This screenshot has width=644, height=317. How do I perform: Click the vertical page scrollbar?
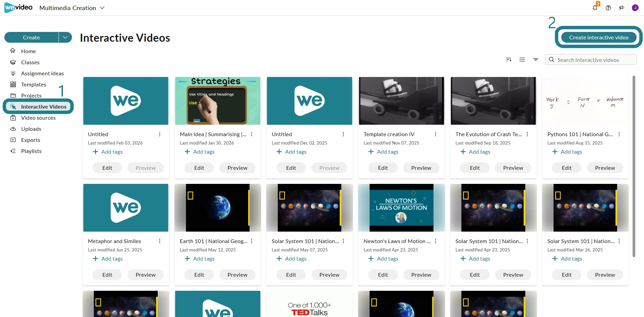tap(634, 166)
